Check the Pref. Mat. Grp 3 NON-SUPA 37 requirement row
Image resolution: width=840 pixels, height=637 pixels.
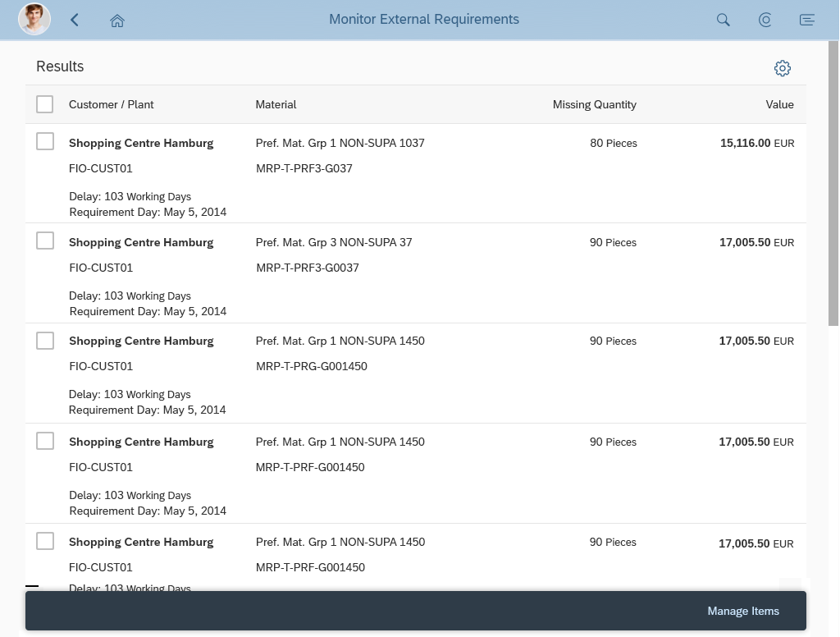(x=45, y=240)
